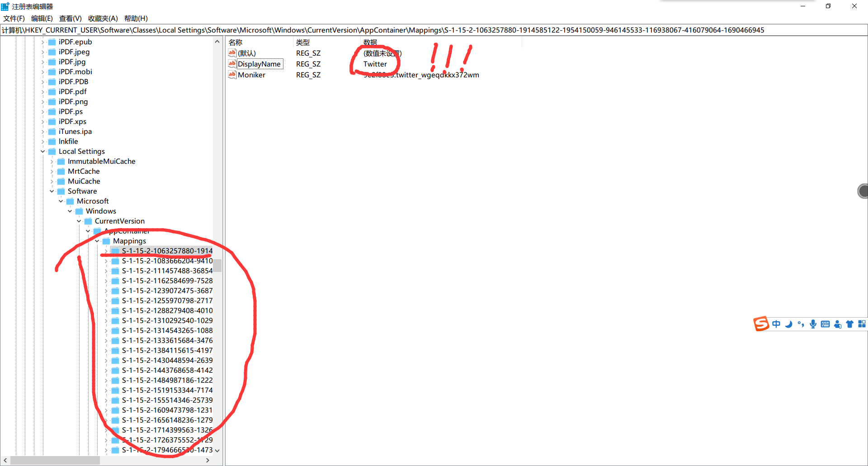The width and height of the screenshot is (868, 466).
Task: Click the iTunes.ipa folder icon
Action: (52, 132)
